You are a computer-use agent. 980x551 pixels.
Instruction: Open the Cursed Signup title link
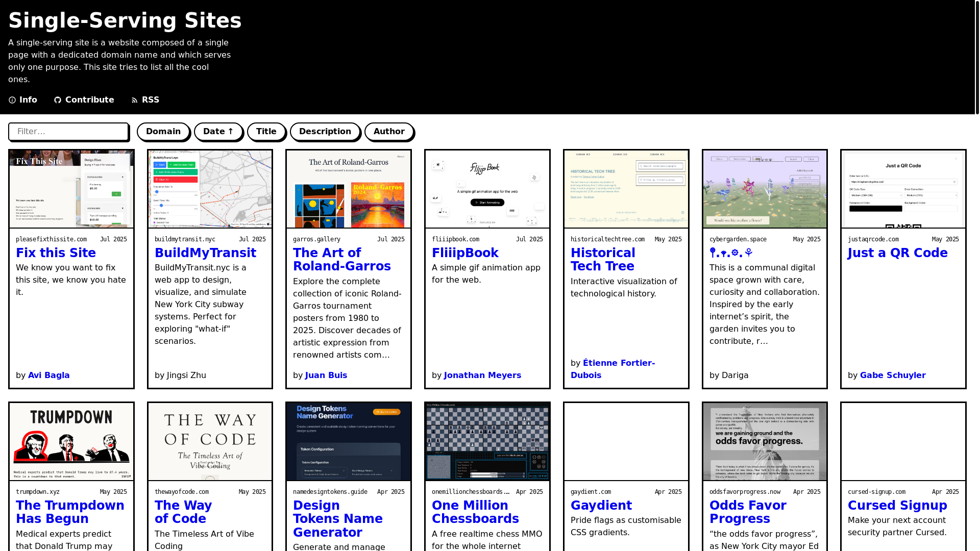897,506
